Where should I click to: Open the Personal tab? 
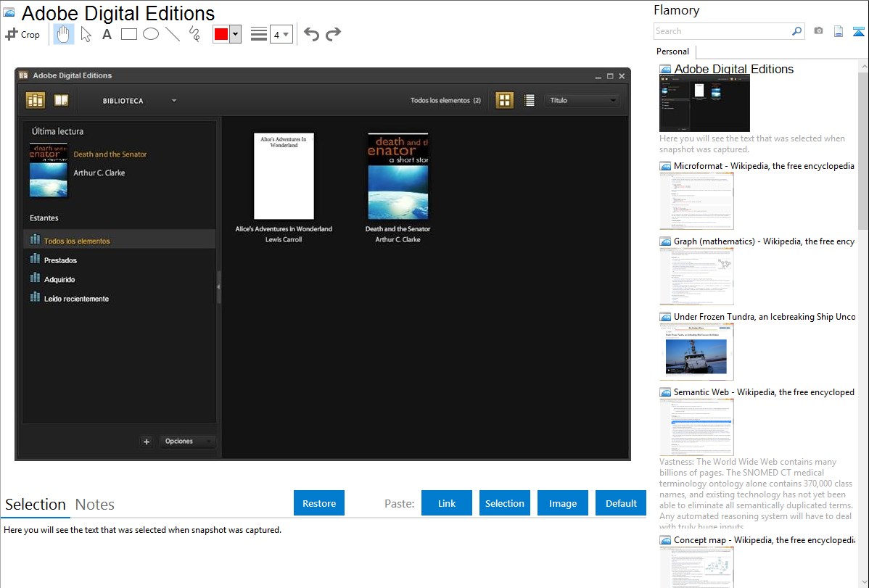pyautogui.click(x=672, y=51)
